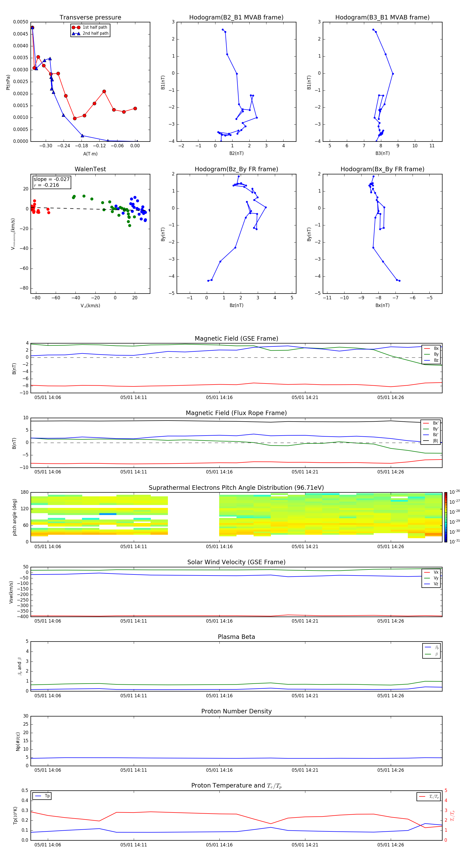Viewport: 473px width, 868px height.
Task: Click the 'Pt(nPa)' y-axis label
Action: pos(8,82)
